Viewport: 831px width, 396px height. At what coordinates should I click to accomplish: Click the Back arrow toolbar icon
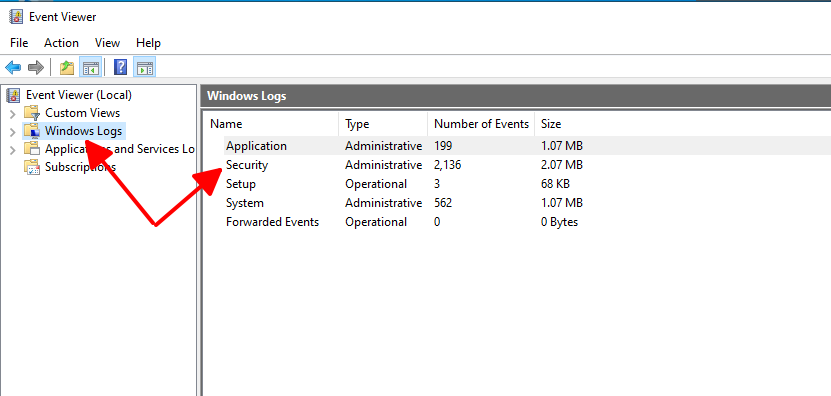pyautogui.click(x=13, y=68)
